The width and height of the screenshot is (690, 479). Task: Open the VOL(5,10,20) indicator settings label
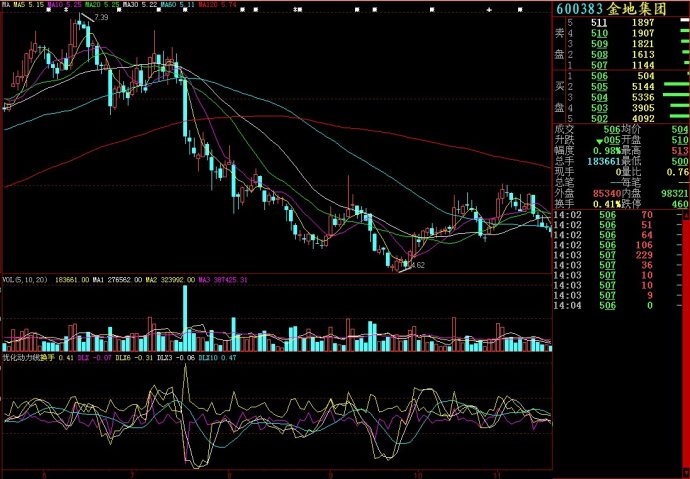point(26,280)
